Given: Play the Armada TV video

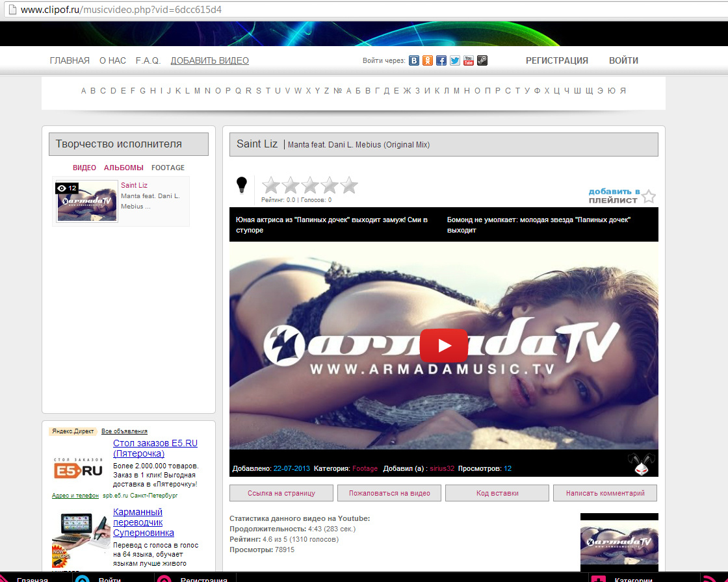Looking at the screenshot, I should point(443,346).
